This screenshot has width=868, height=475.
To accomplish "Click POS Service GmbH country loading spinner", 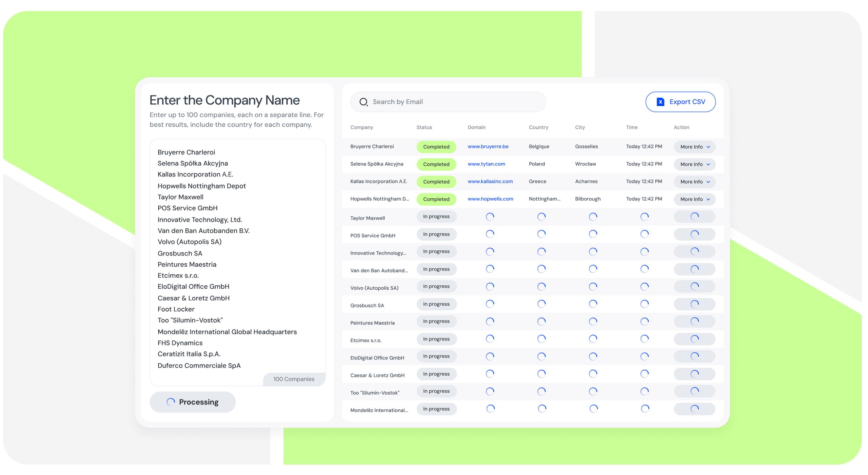I will click(x=541, y=234).
